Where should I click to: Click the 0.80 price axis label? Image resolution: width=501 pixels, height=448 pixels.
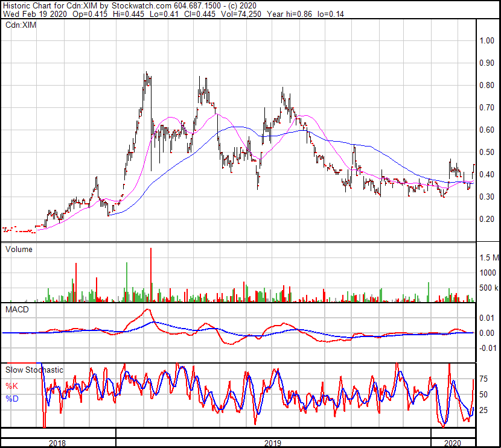point(487,85)
